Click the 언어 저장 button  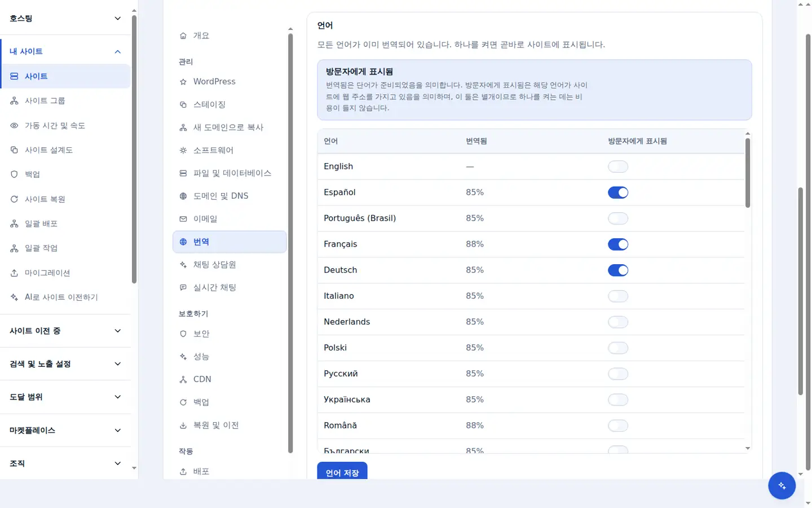pyautogui.click(x=342, y=471)
